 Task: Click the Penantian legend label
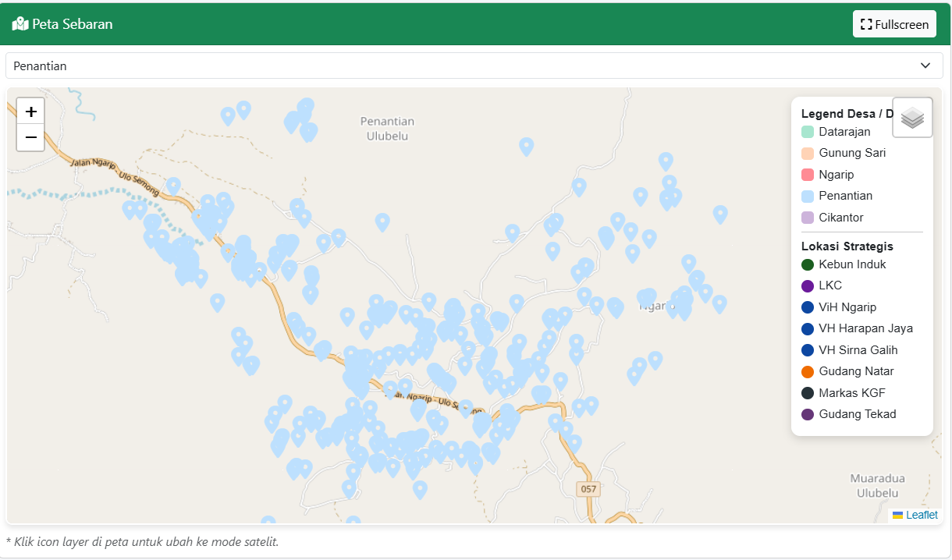coord(845,196)
